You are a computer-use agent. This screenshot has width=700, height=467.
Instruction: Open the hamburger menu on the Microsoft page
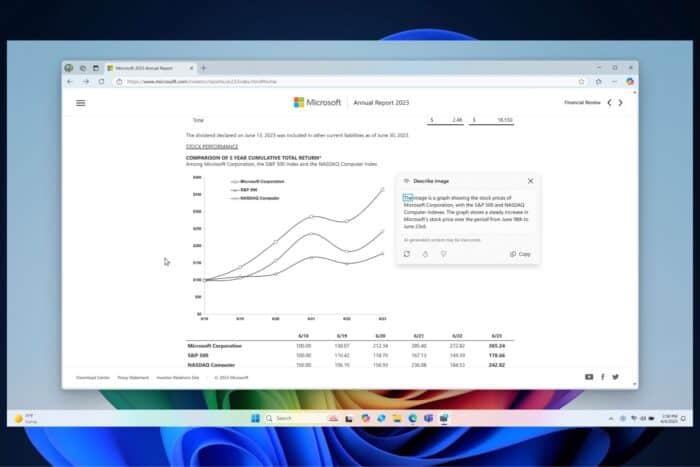(80, 103)
